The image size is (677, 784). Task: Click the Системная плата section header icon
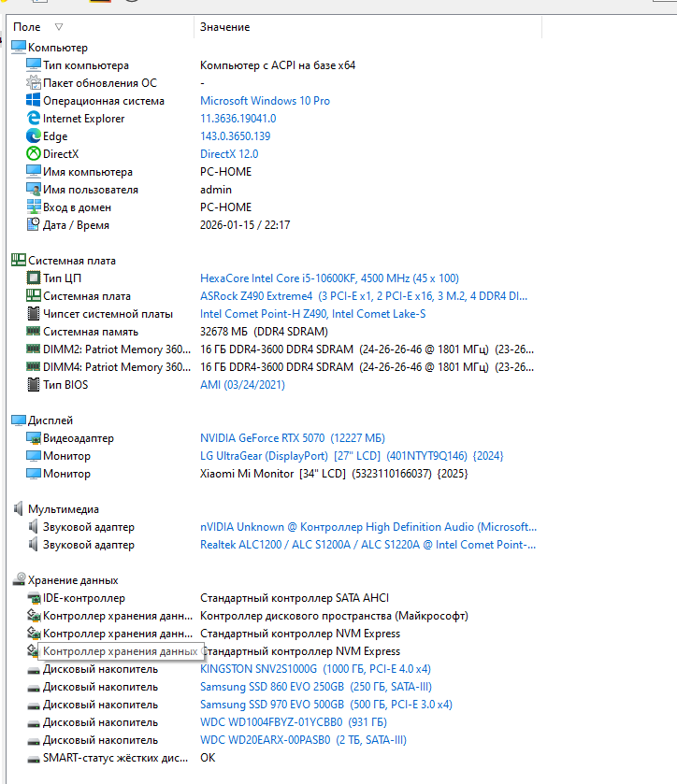click(19, 260)
